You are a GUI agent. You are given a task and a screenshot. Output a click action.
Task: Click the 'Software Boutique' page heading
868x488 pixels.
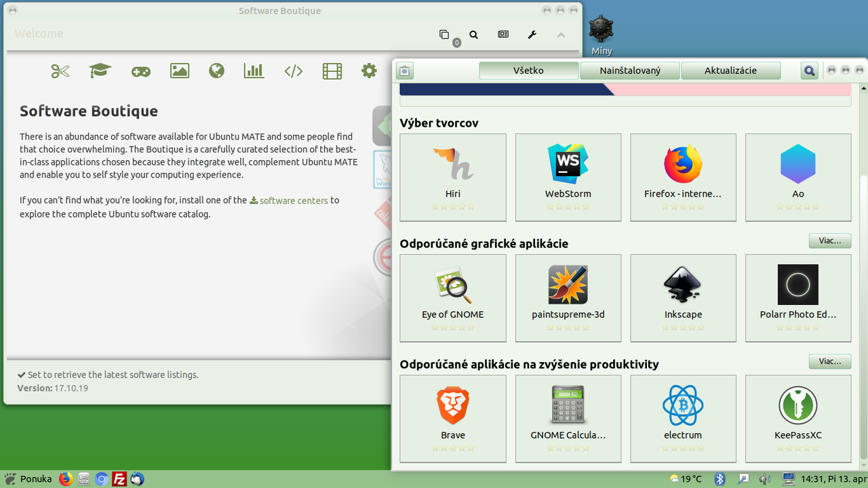[x=89, y=111]
